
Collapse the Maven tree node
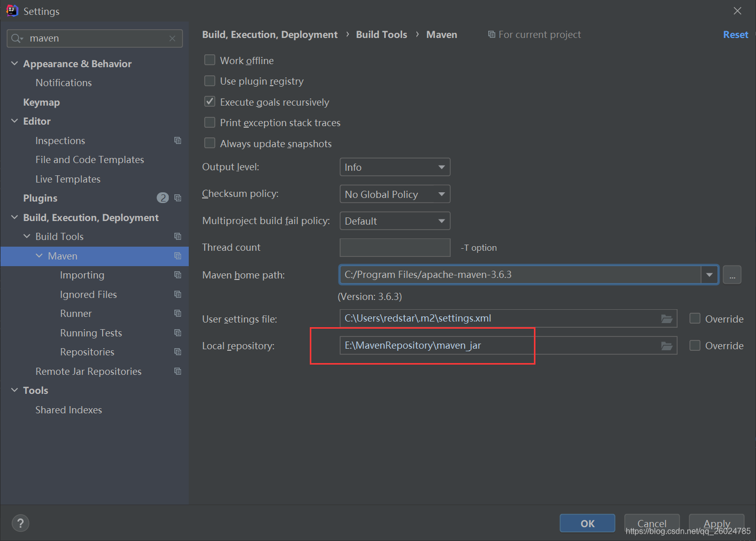click(x=39, y=256)
